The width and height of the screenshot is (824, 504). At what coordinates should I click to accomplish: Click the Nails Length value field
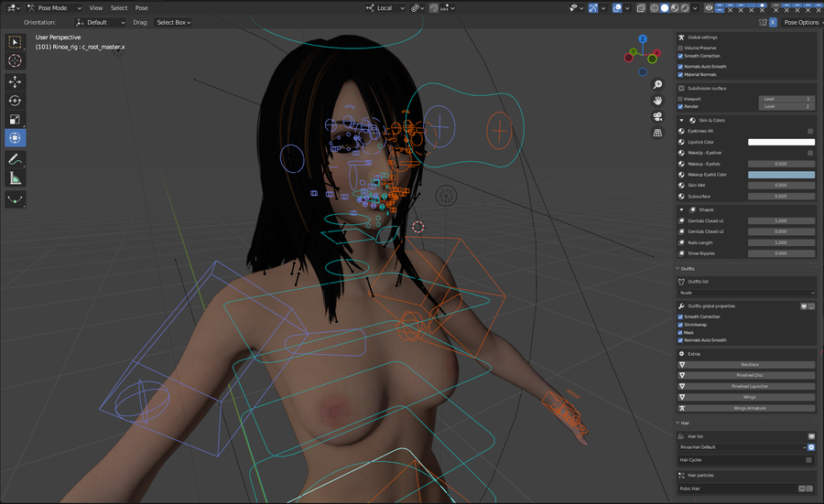pyautogui.click(x=782, y=242)
